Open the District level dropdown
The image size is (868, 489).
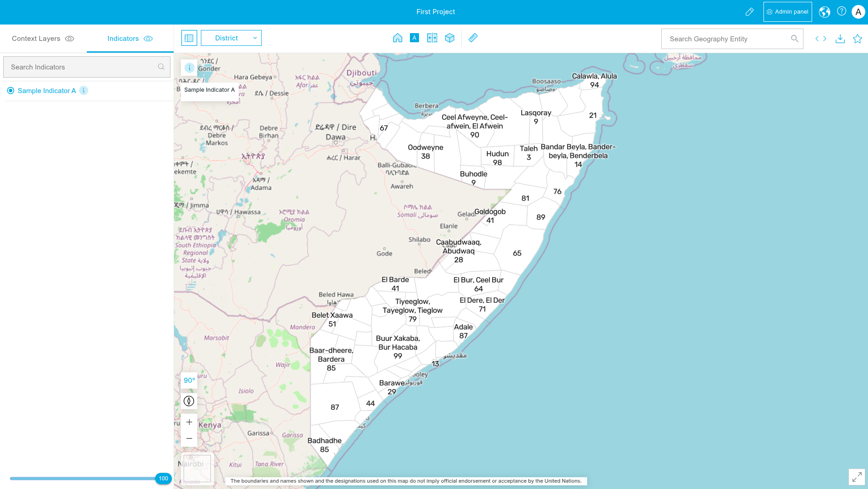(231, 38)
